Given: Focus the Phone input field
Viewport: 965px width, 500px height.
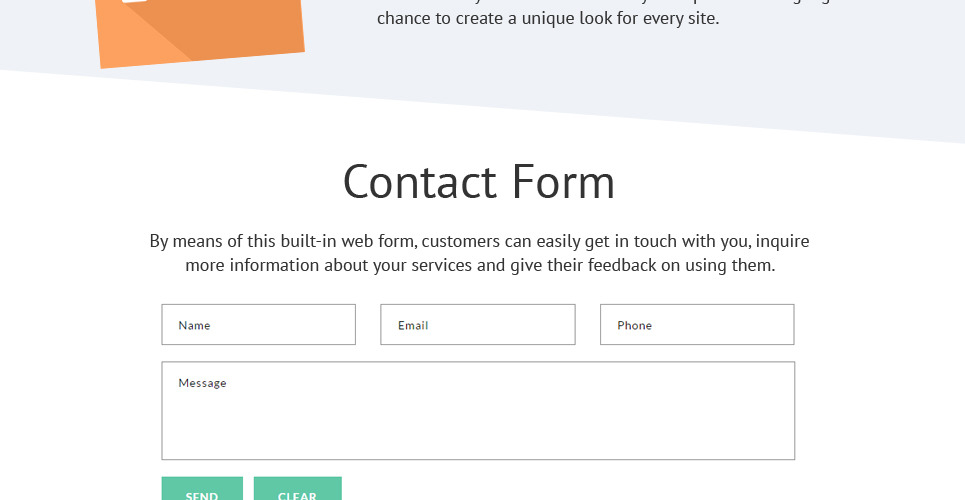Looking at the screenshot, I should pyautogui.click(x=697, y=325).
